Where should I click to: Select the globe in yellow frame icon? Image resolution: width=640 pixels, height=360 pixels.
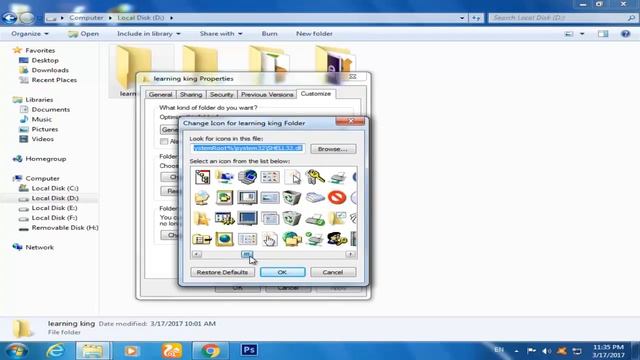click(224, 239)
